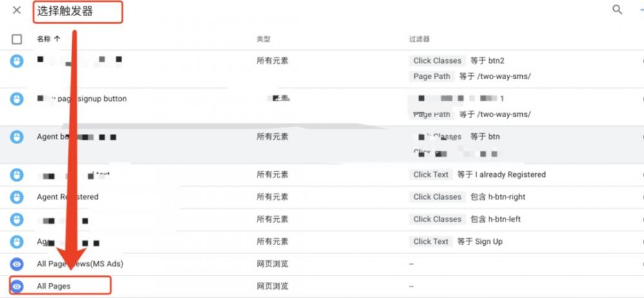Choose the All Pages trigger
This screenshot has height=298, width=644.
[54, 286]
